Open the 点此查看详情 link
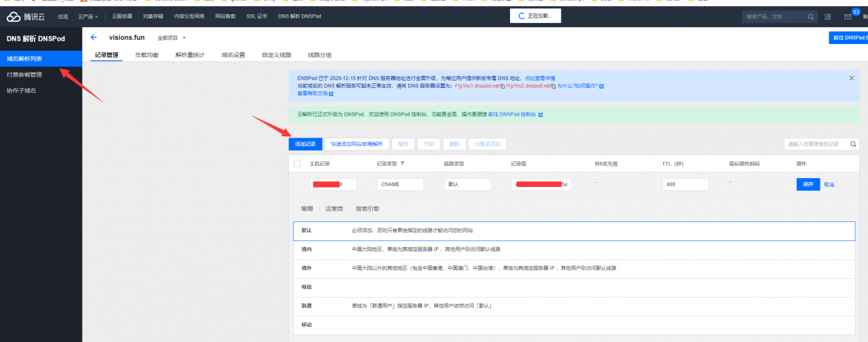Viewport: 868px width, 342px height. point(540,79)
